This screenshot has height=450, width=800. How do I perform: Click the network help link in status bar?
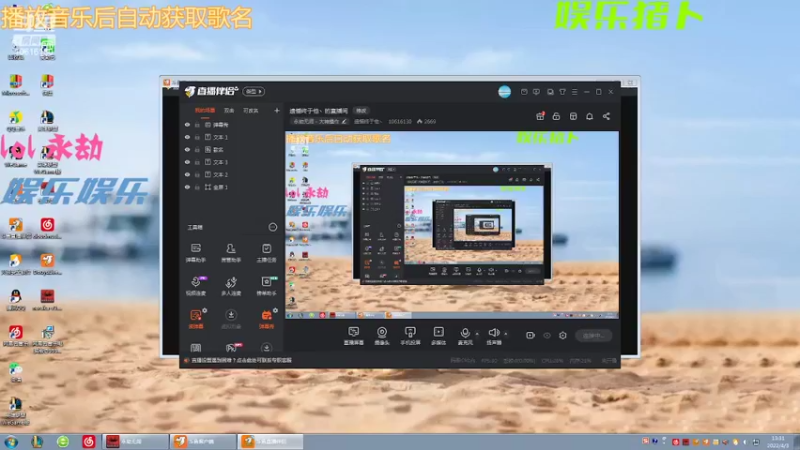(241, 360)
